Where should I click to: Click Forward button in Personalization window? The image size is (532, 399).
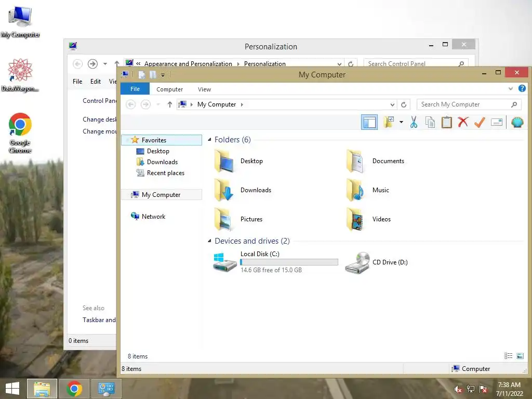[92, 64]
